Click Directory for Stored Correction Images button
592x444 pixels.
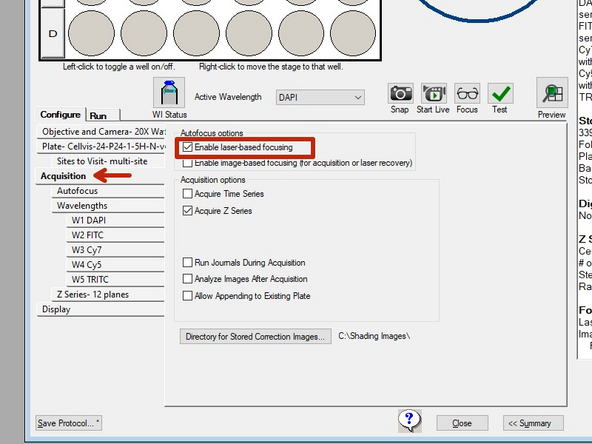click(256, 336)
